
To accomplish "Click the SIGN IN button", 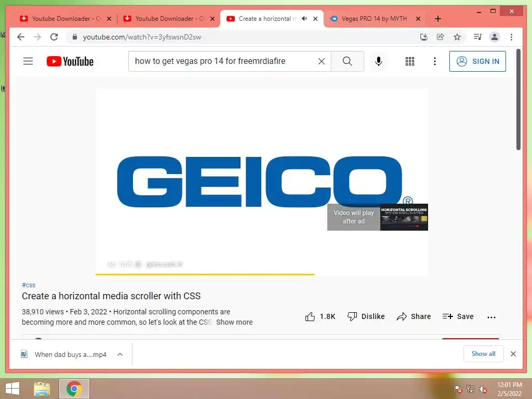I will coord(477,61).
